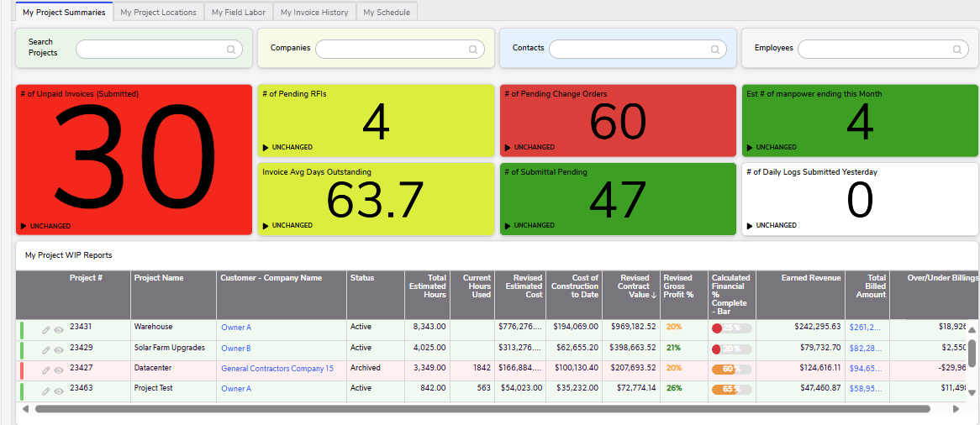Click trend arrow on Daily Logs tile
Screen dimensions: 980x425
pyautogui.click(x=750, y=226)
